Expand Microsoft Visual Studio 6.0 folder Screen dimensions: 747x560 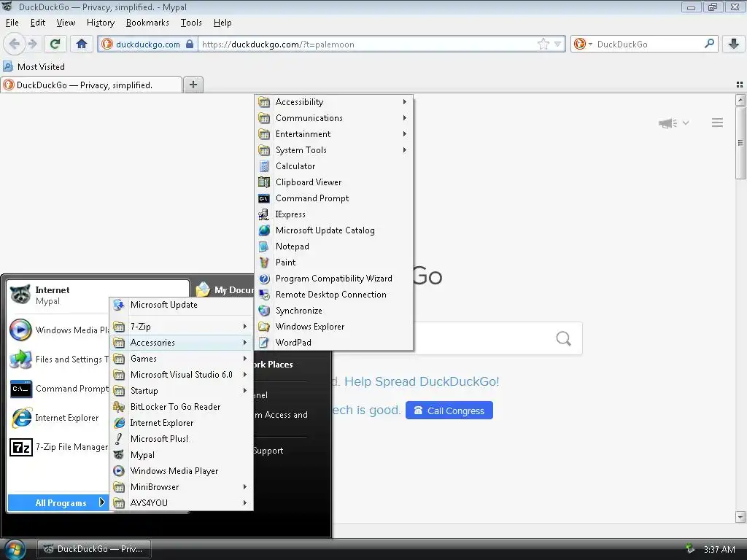(x=181, y=375)
